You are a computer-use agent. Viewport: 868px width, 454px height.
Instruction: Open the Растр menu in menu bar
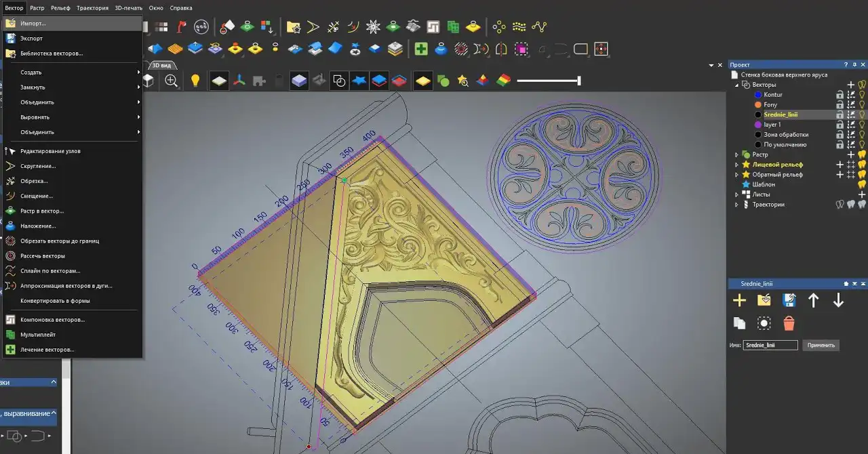pyautogui.click(x=37, y=8)
